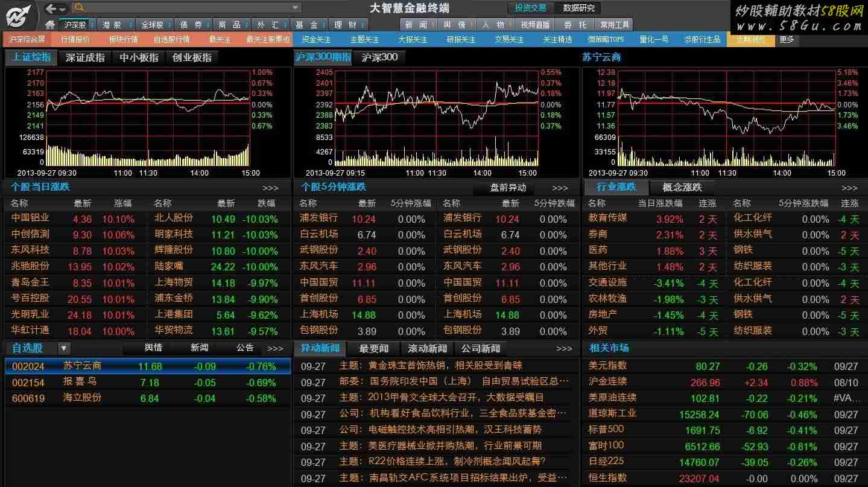Open the 债券 menu
The width and height of the screenshot is (868, 487).
pos(192,25)
